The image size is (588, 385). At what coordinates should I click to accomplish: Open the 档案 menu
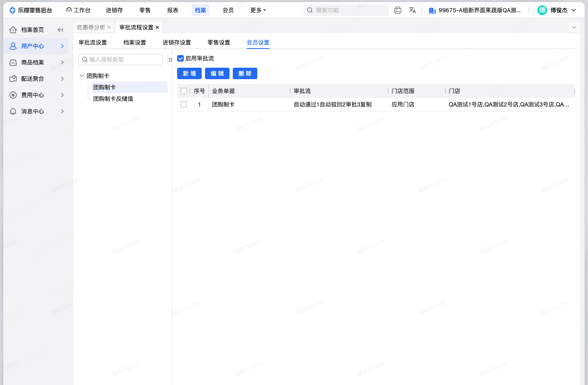pyautogui.click(x=200, y=10)
